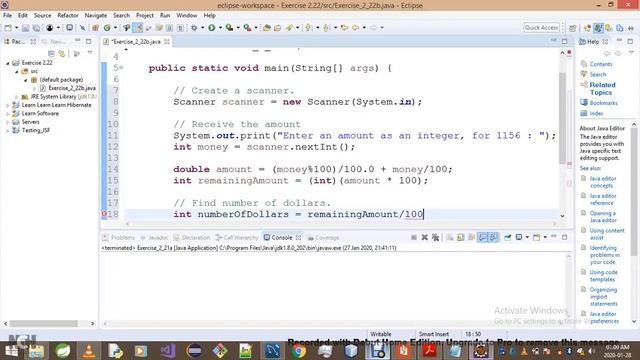Remove all terminated launches in Console
The height and width of the screenshot is (360, 640).
click(436, 237)
